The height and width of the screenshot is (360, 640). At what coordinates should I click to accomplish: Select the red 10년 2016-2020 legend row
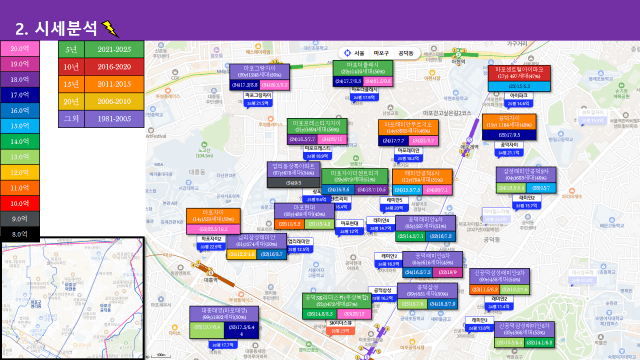pyautogui.click(x=101, y=67)
